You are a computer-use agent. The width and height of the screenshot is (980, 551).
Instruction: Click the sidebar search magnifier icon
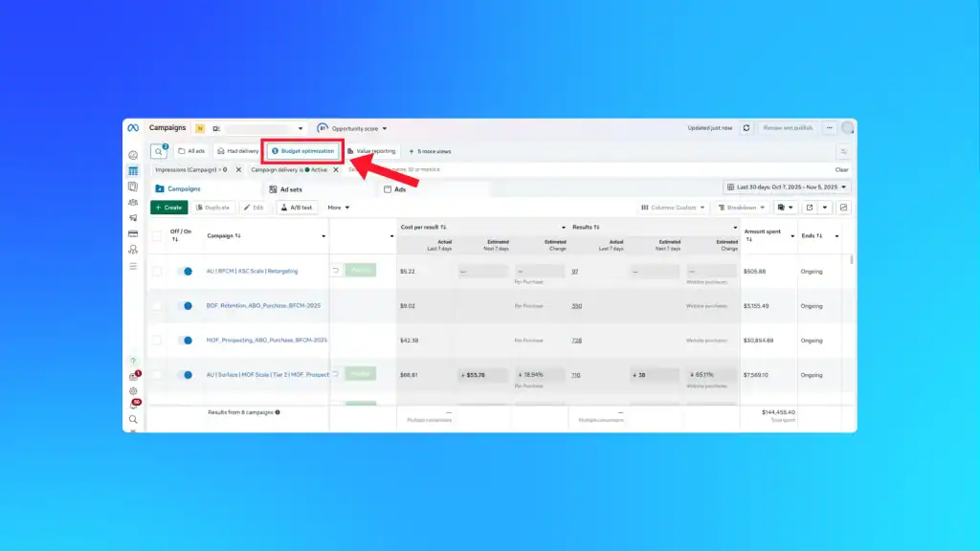133,420
